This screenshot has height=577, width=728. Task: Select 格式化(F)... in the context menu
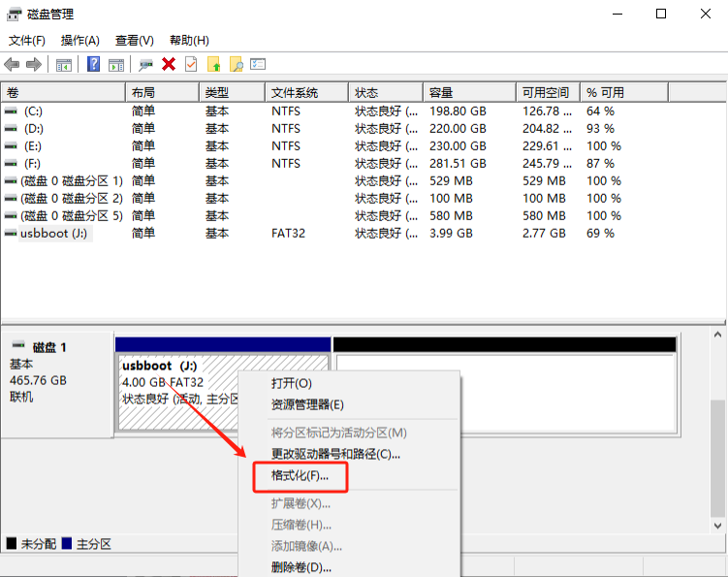pos(301,476)
